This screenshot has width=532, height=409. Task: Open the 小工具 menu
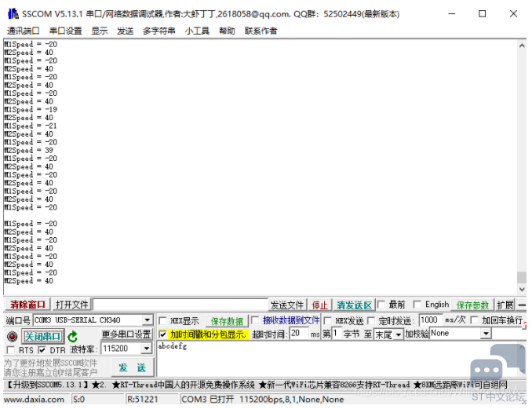coord(197,31)
